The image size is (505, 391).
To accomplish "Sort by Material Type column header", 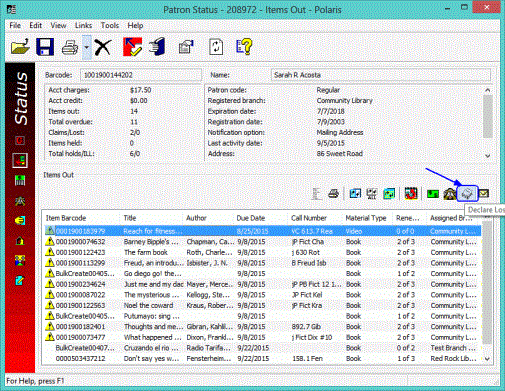I will [367, 218].
